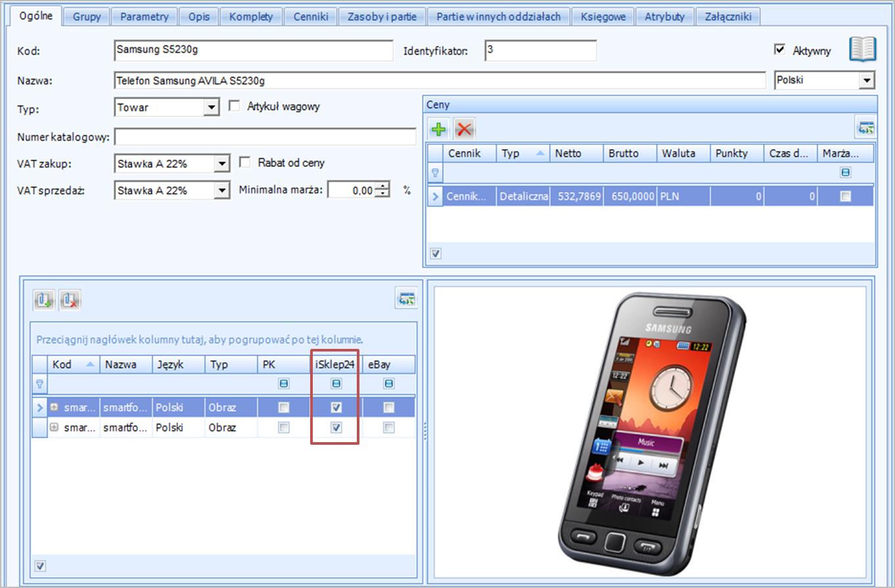The image size is (895, 588).
Task: Click the Identyfikator field
Action: [541, 51]
